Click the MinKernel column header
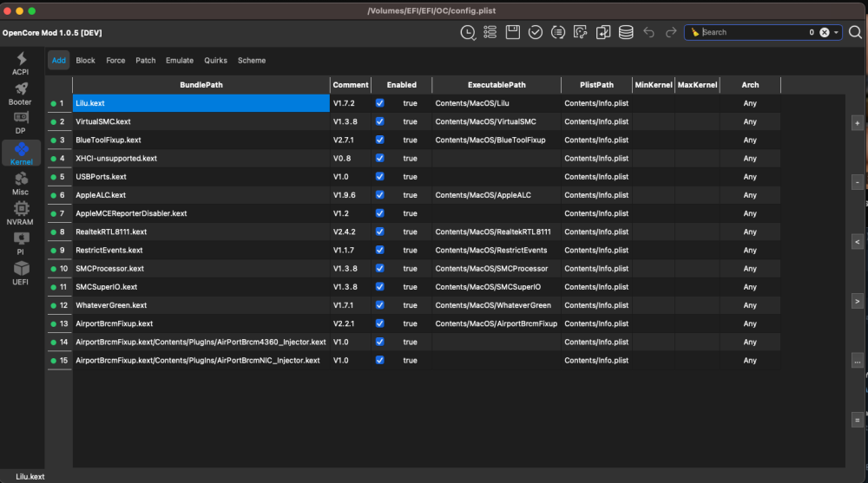 coord(654,85)
